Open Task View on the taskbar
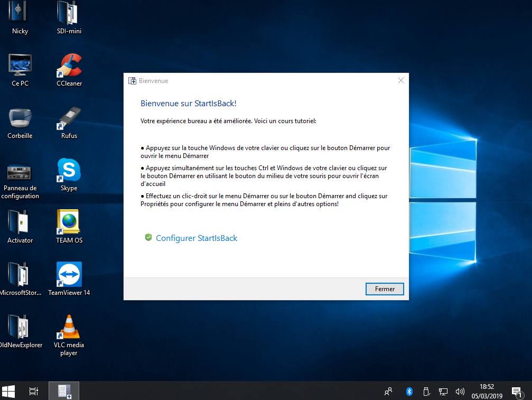The image size is (532, 400). click(34, 391)
